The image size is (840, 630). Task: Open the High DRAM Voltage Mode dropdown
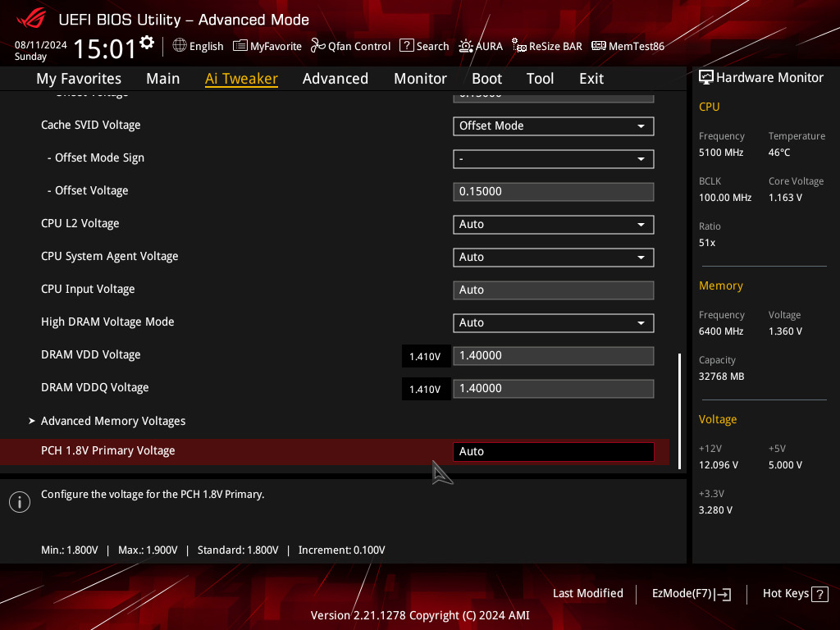554,323
